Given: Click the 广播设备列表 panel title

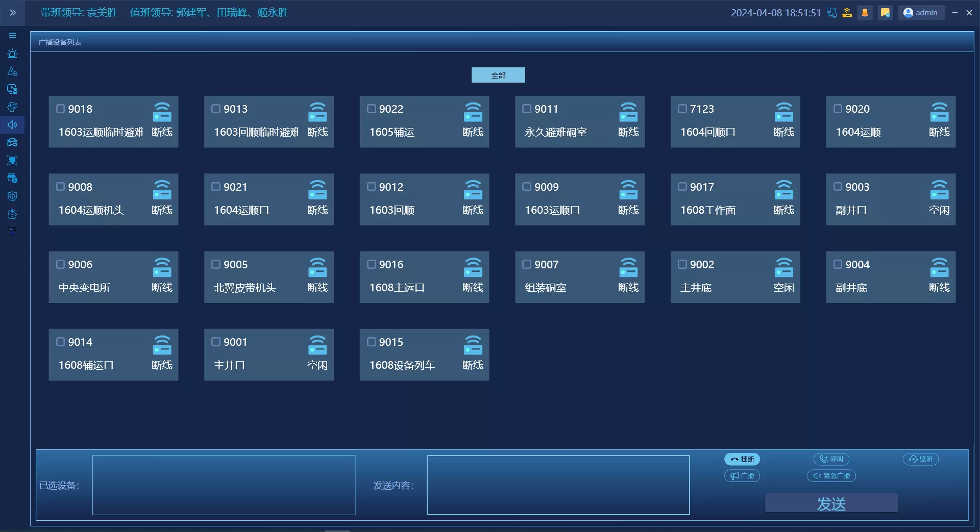Looking at the screenshot, I should (60, 42).
